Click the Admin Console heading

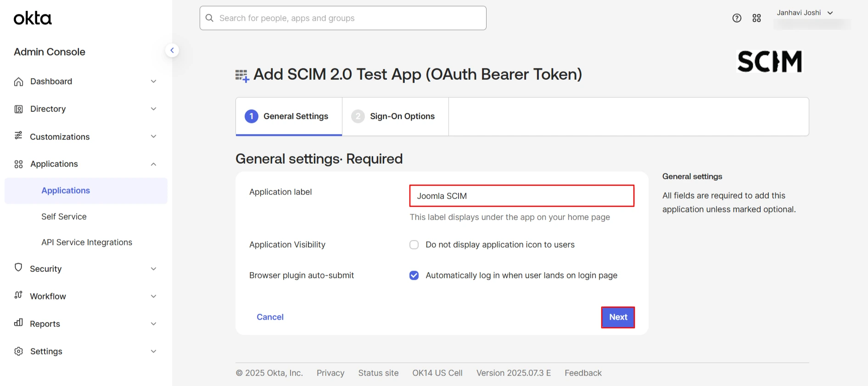coord(50,52)
